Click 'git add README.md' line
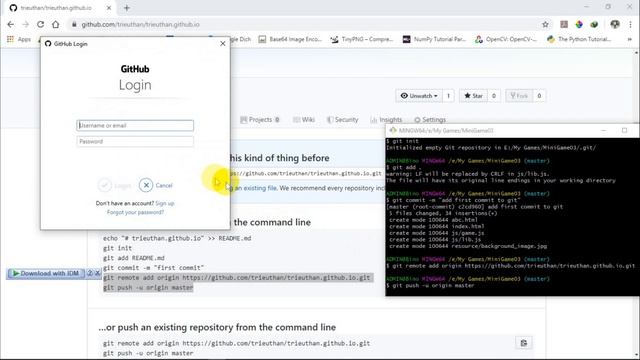This screenshot has width=640, height=360. click(x=134, y=258)
